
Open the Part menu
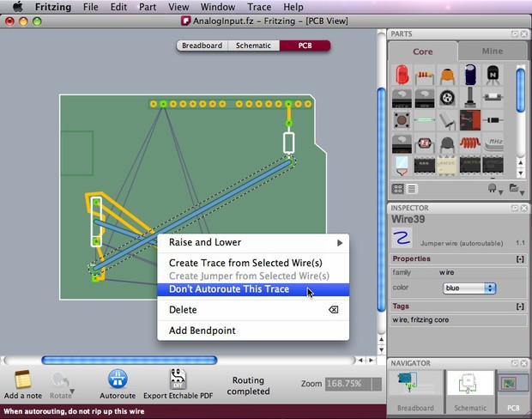point(148,7)
